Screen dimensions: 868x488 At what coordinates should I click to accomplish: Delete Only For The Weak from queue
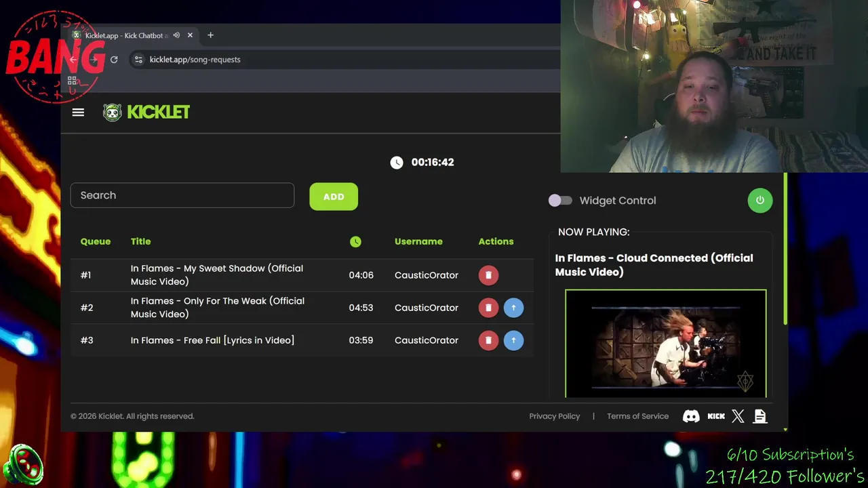pos(488,308)
